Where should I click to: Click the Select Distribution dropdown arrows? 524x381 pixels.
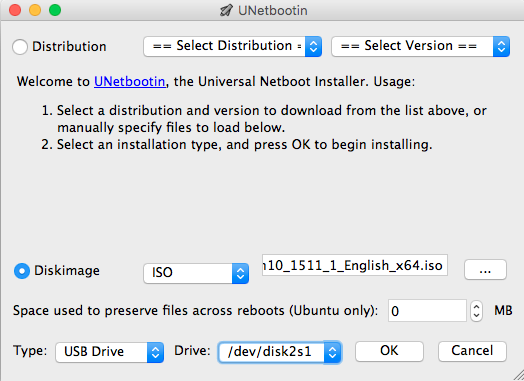[x=313, y=46]
